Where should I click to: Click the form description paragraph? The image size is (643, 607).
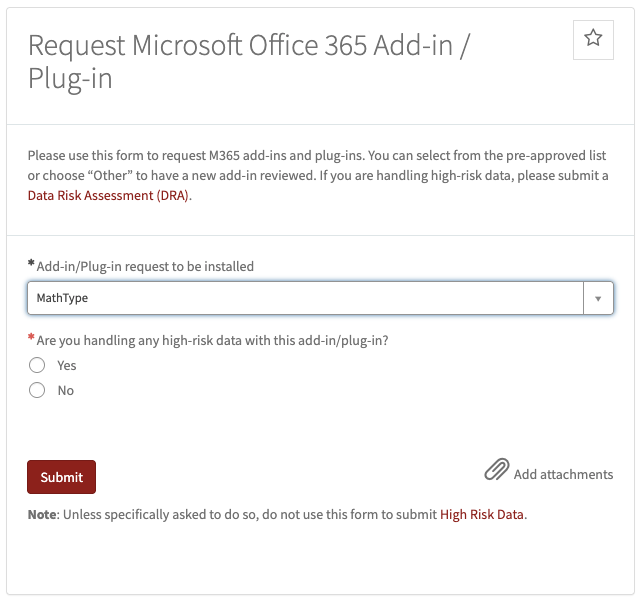click(x=318, y=176)
